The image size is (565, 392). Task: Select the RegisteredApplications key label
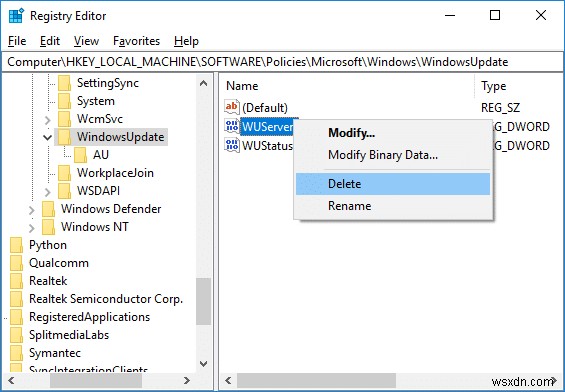[x=89, y=317]
